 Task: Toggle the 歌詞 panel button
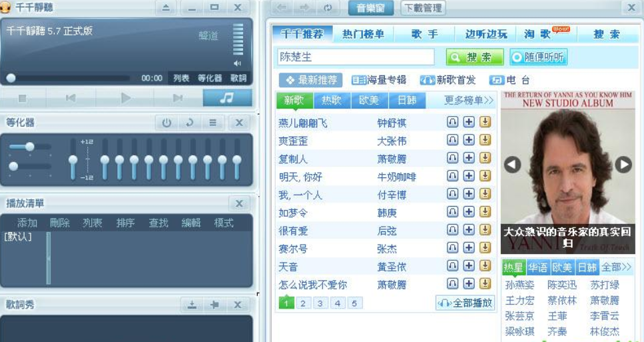[238, 78]
